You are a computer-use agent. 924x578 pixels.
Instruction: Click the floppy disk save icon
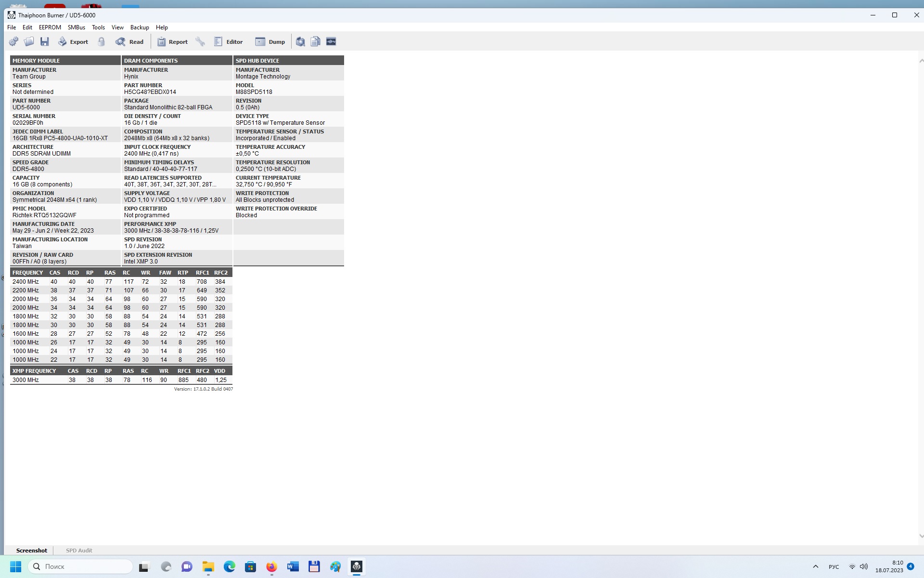45,42
